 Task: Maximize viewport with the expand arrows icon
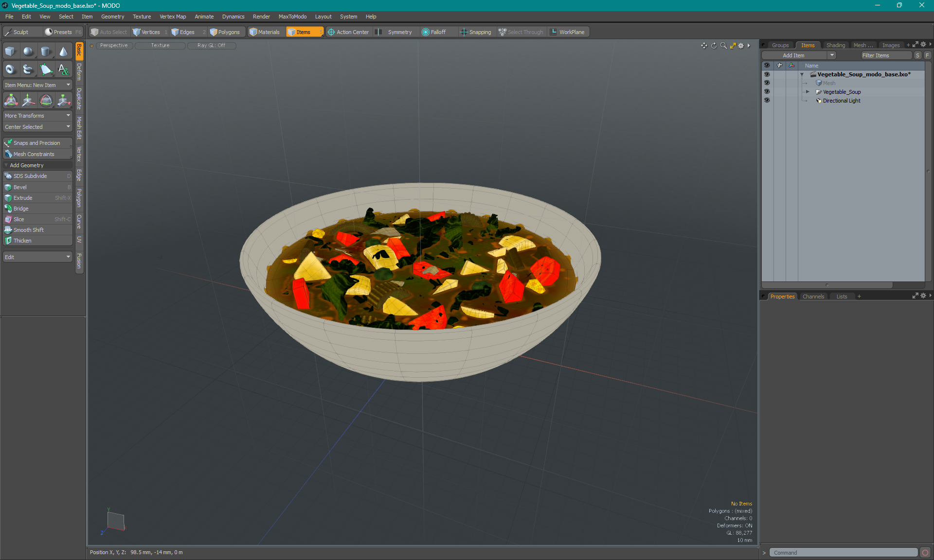[733, 46]
